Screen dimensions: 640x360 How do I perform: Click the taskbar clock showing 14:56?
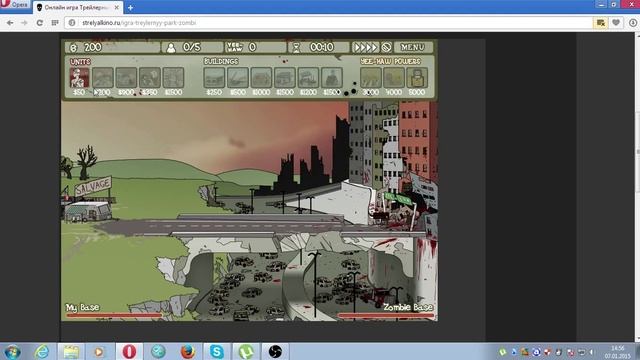click(x=618, y=352)
